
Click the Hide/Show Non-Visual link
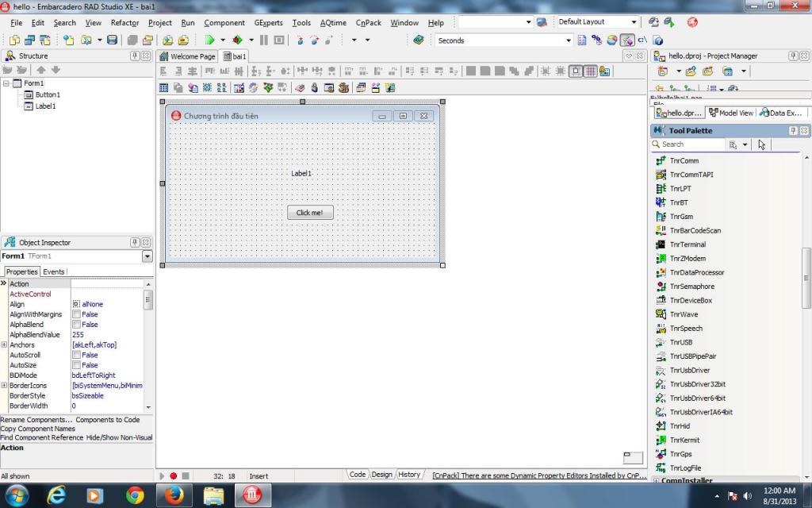click(x=119, y=437)
